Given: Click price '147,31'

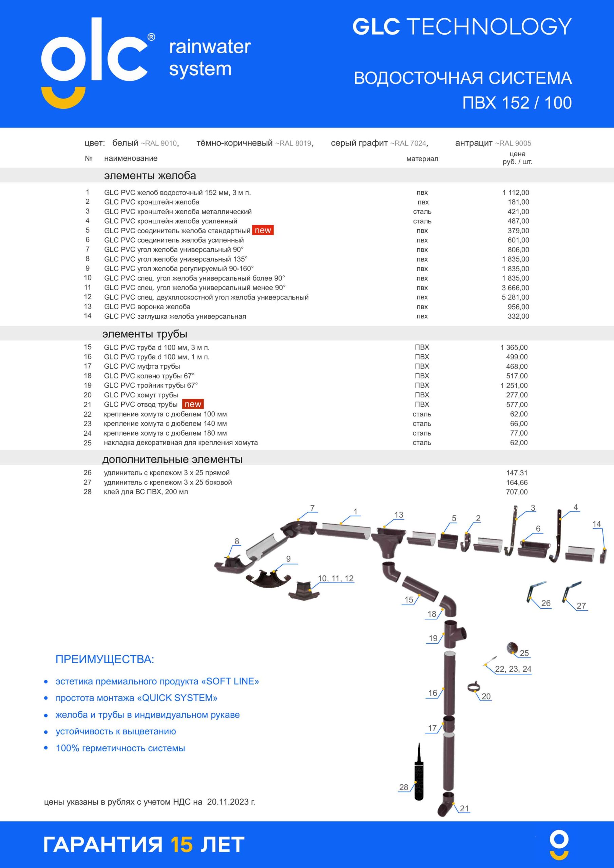Looking at the screenshot, I should pyautogui.click(x=517, y=473).
